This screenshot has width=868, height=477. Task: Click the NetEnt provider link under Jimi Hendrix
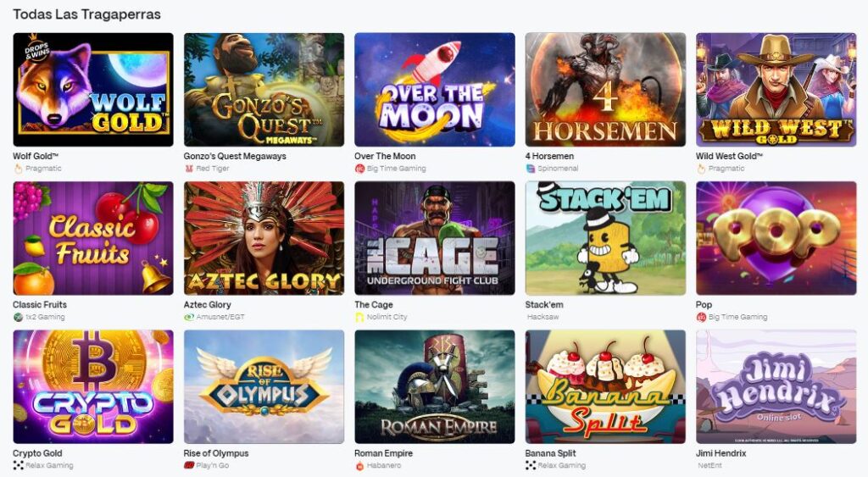coord(709,466)
